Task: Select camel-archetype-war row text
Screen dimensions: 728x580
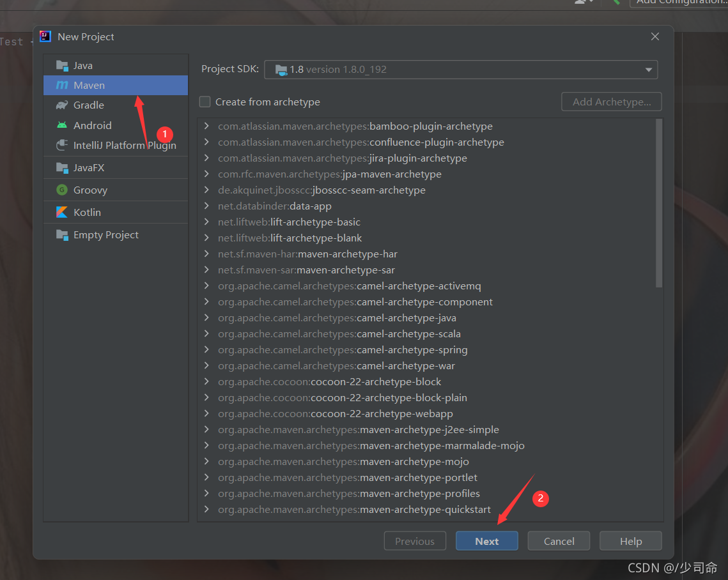Action: tap(336, 365)
